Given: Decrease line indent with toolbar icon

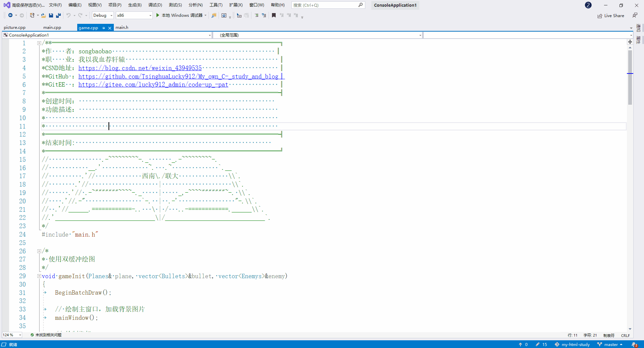Looking at the screenshot, I should (x=257, y=15).
